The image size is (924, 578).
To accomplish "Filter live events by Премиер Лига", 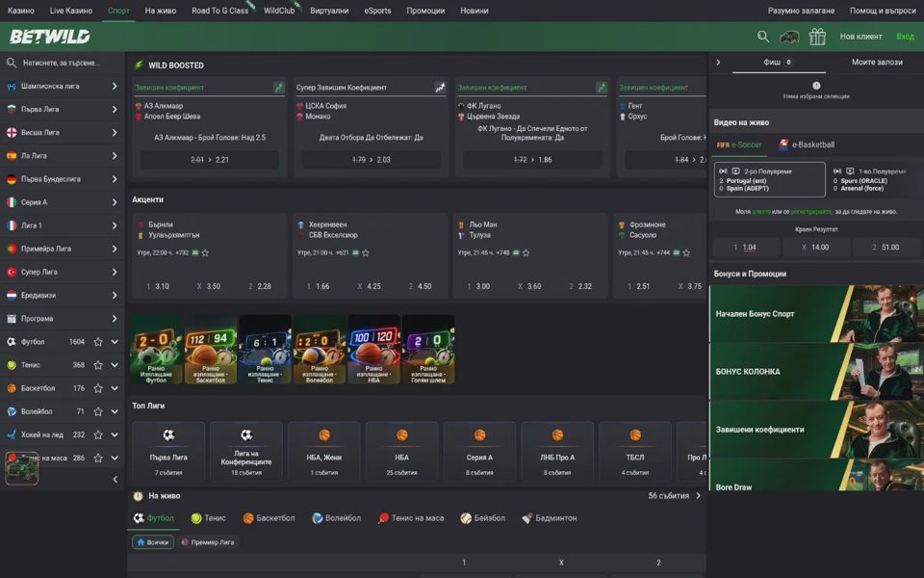I will coord(209,542).
